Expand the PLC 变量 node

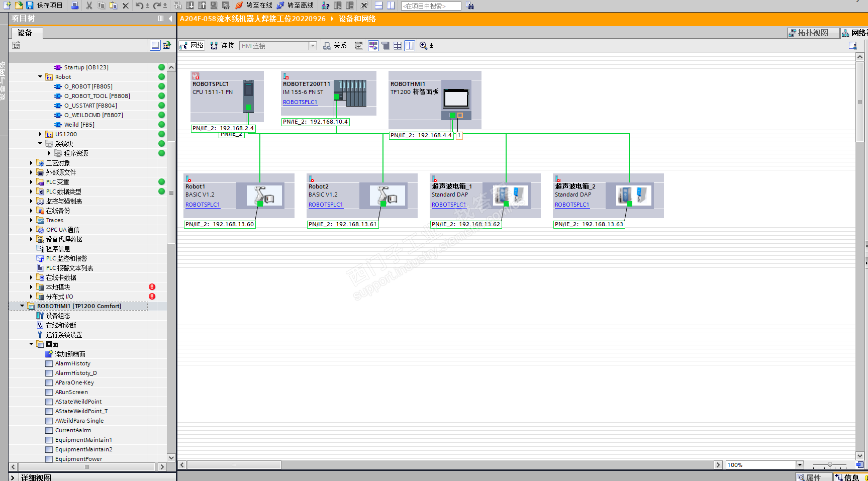[x=31, y=182]
